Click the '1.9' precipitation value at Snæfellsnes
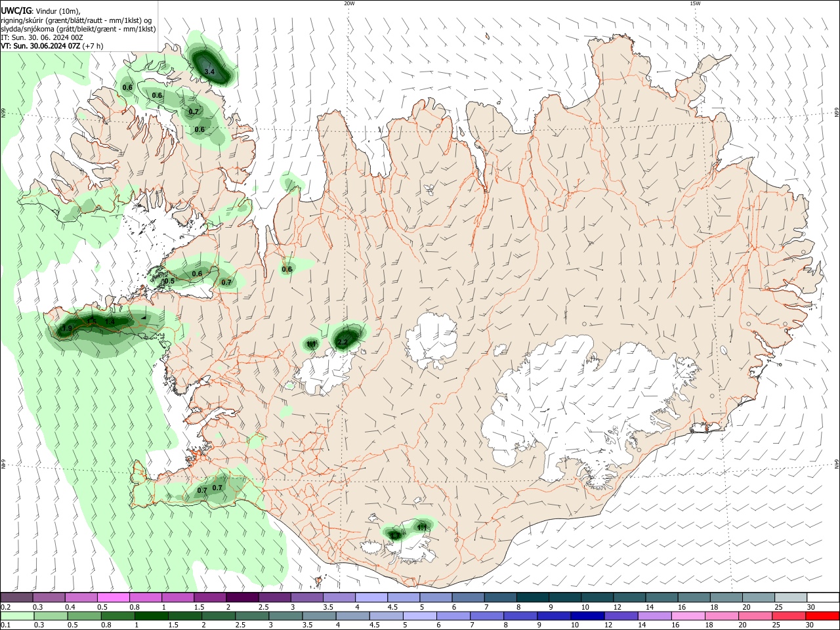This screenshot has width=840, height=630. pyautogui.click(x=67, y=328)
